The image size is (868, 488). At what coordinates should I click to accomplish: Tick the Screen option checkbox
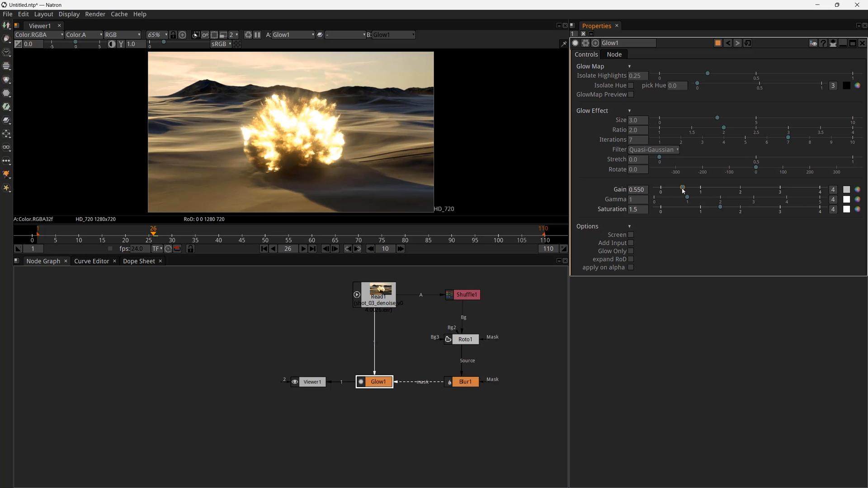631,235
